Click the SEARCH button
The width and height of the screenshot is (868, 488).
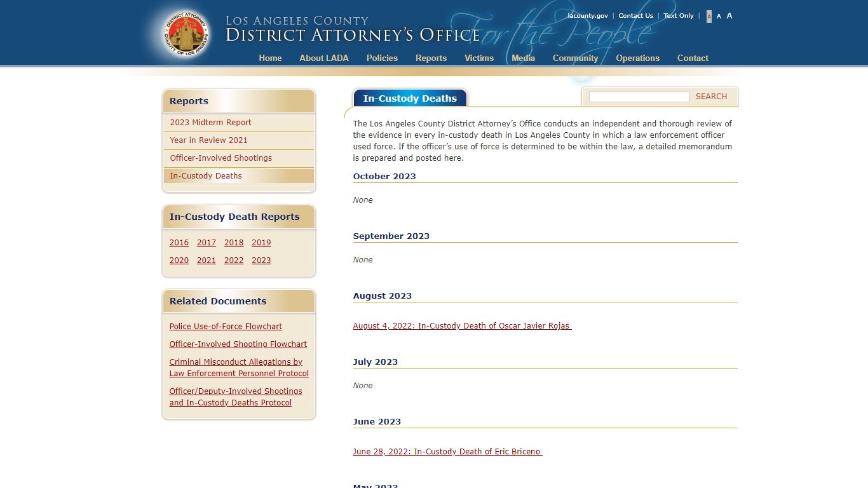point(711,97)
